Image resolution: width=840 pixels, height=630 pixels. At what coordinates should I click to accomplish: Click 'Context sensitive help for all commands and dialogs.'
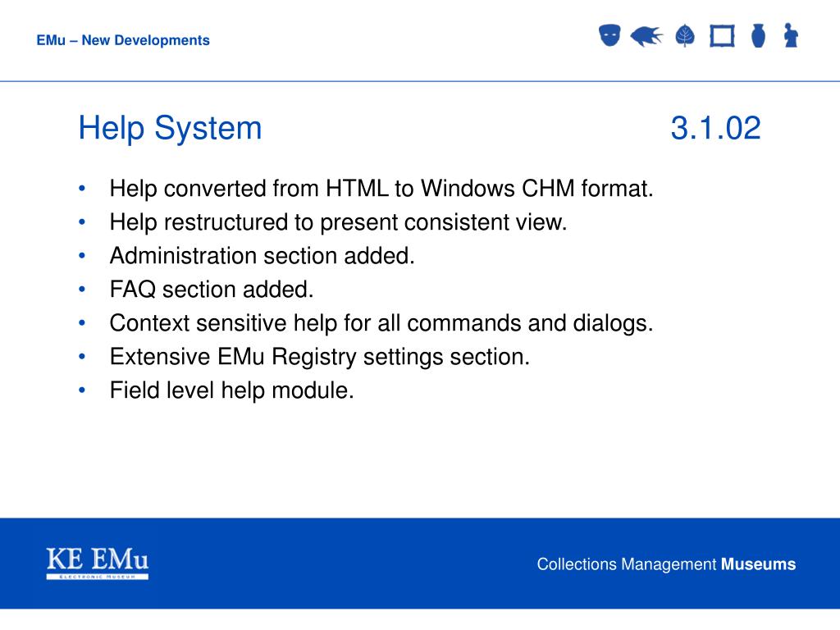tap(381, 323)
